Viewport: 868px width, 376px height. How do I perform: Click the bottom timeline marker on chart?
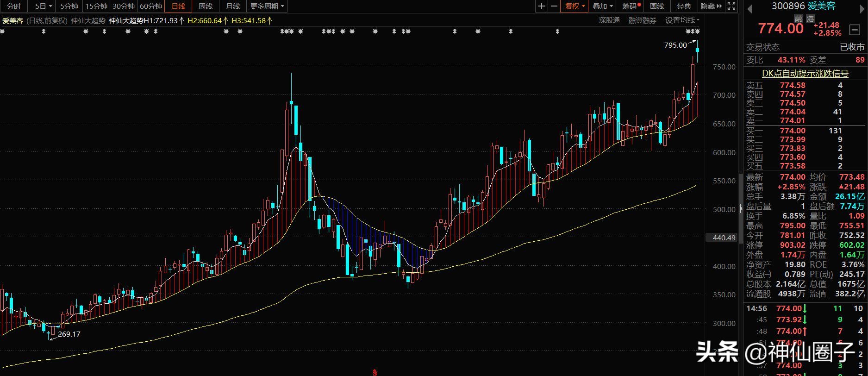click(x=375, y=372)
